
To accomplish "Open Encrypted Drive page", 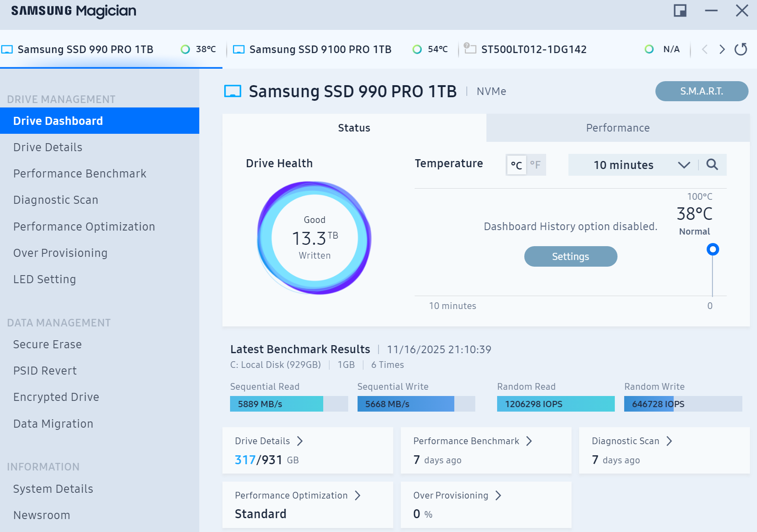I will (x=99, y=397).
